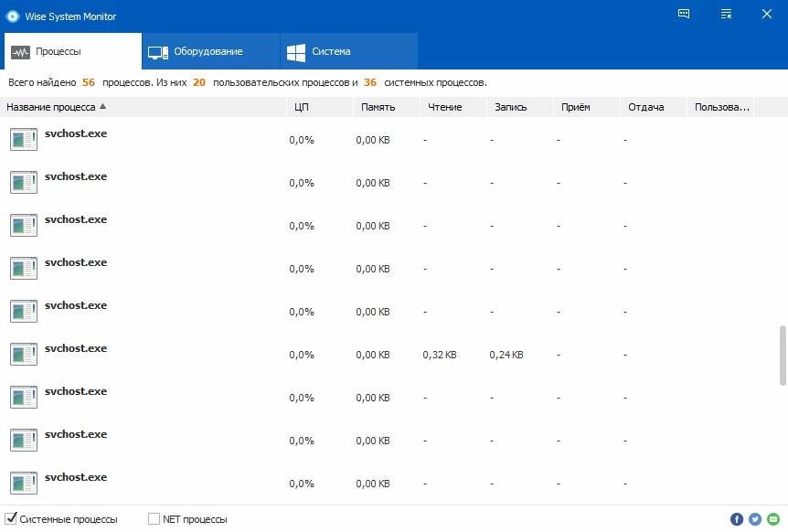Click the user processes count 20
The image size is (788, 532).
[199, 82]
